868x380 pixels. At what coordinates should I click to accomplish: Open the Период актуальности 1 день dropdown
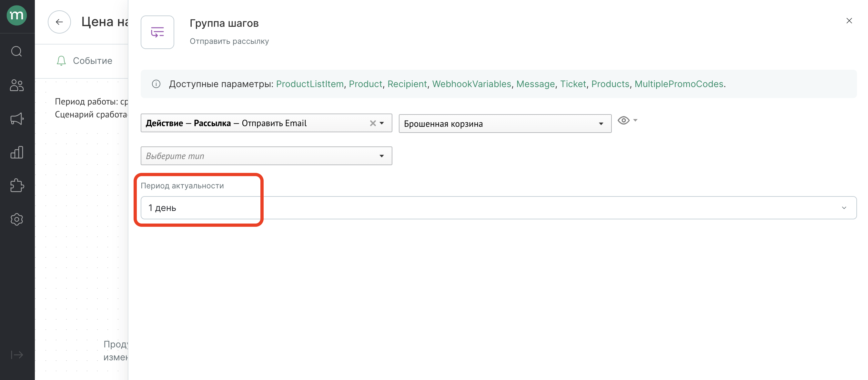coord(498,208)
